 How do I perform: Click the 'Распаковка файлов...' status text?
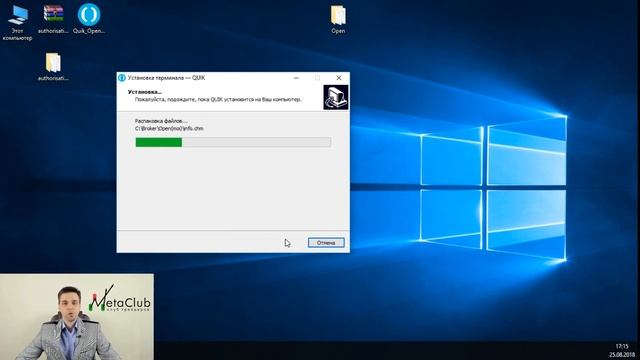[161, 121]
